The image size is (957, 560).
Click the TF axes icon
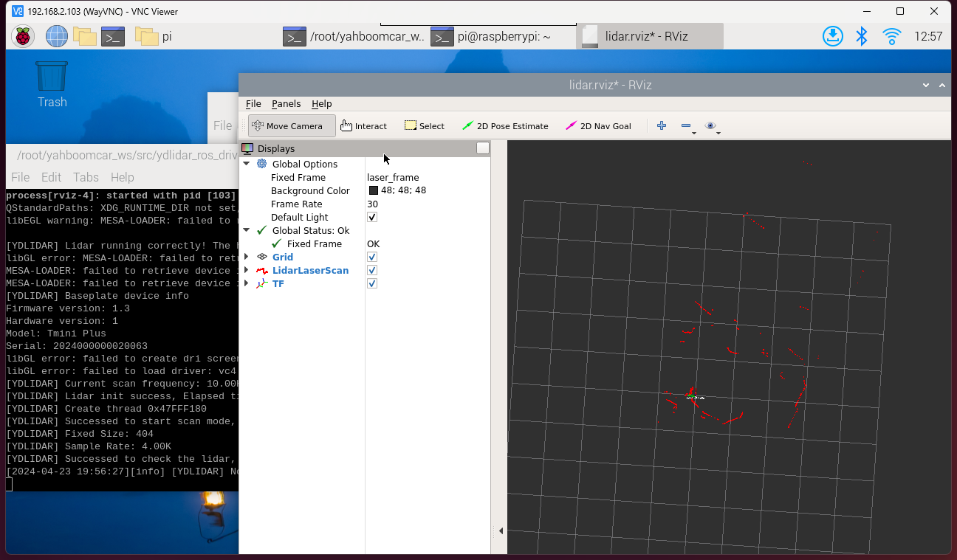click(261, 283)
